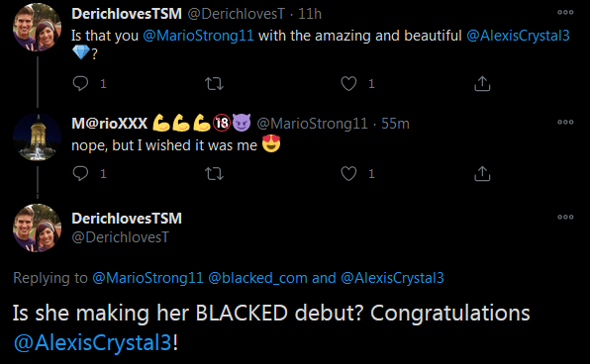590x364 pixels.
Task: Open @AlexisCrystal3 mention in first tweet
Action: tap(518, 36)
